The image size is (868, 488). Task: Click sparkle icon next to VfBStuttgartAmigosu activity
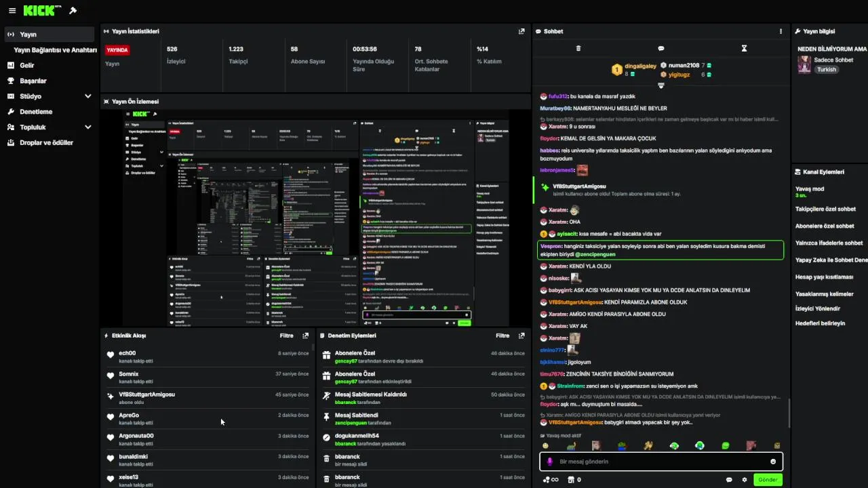(x=111, y=396)
